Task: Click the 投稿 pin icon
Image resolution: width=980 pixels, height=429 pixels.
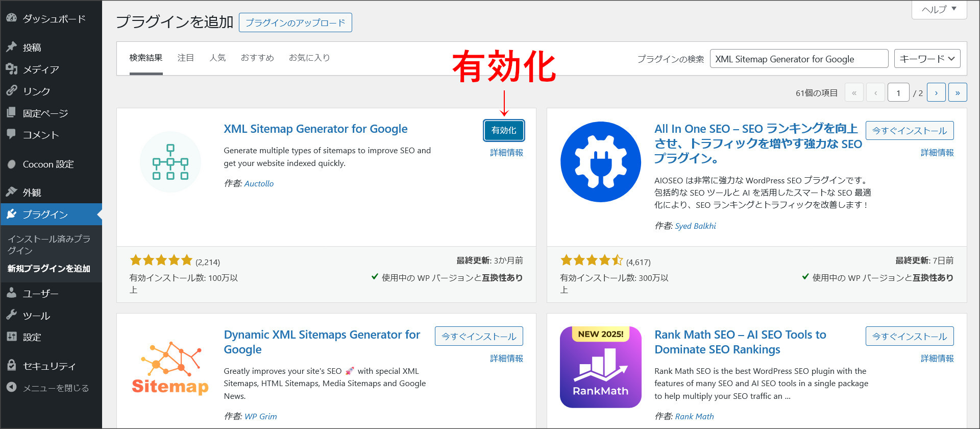Action: (x=11, y=47)
